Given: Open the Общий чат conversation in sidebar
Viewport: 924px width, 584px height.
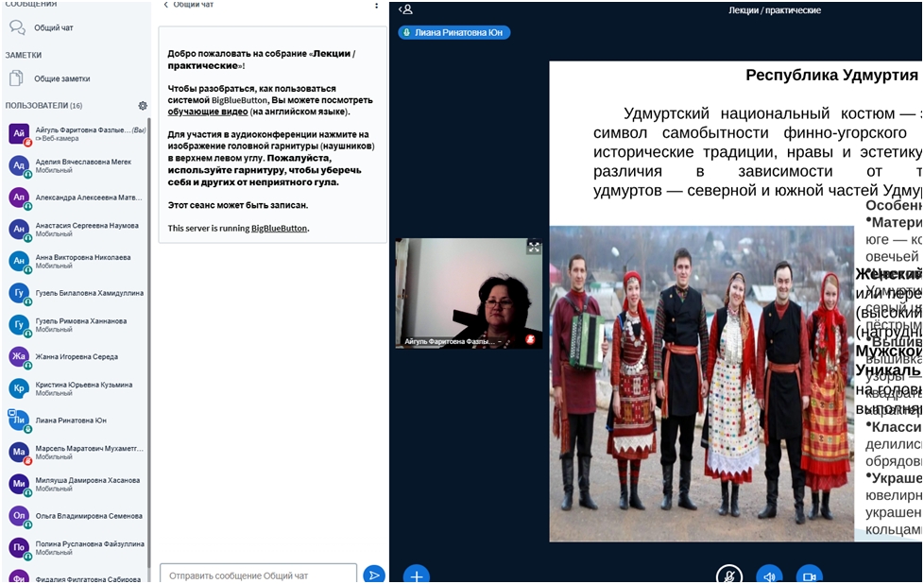Looking at the screenshot, I should click(x=52, y=28).
